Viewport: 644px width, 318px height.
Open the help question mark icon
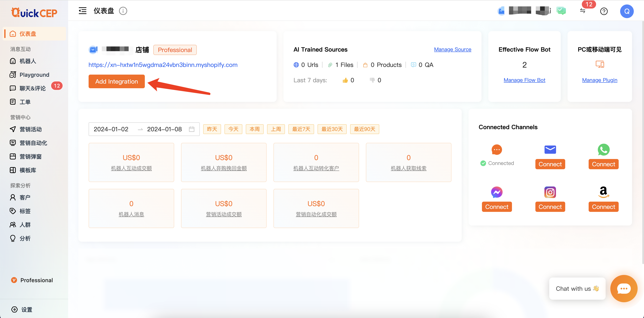pos(604,11)
